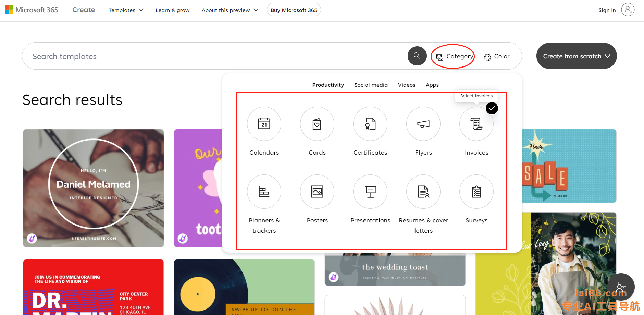Switch to Social media tab
Screen dimensions: 644x315
pos(371,85)
